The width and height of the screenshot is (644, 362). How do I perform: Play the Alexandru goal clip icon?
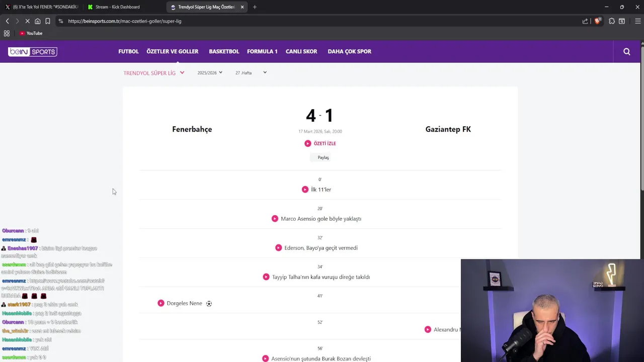click(x=428, y=329)
